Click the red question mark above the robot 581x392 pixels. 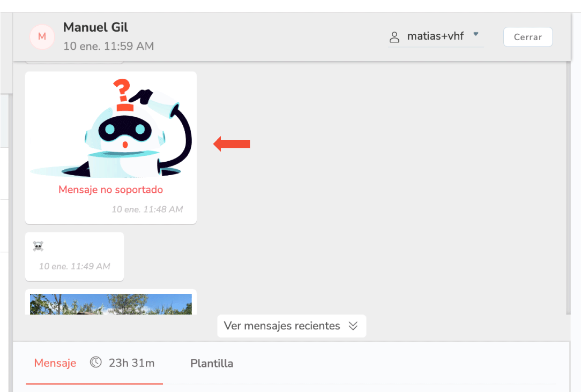(123, 95)
